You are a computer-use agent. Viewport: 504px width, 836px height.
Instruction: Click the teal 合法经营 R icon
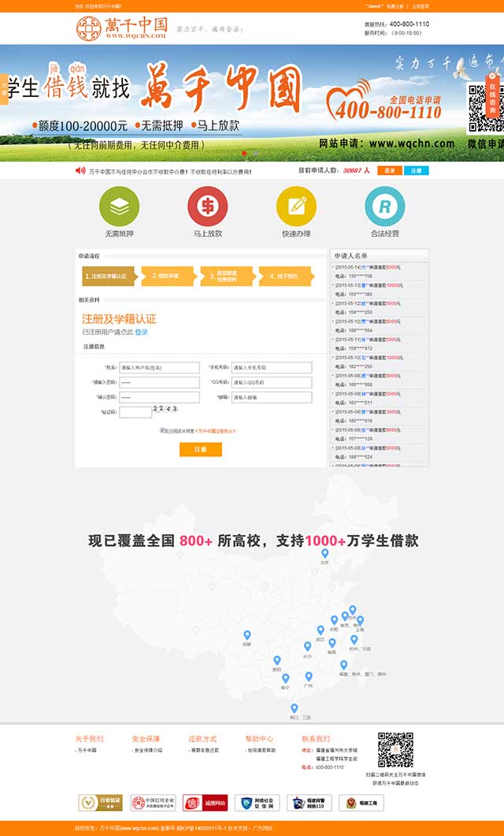(x=384, y=206)
